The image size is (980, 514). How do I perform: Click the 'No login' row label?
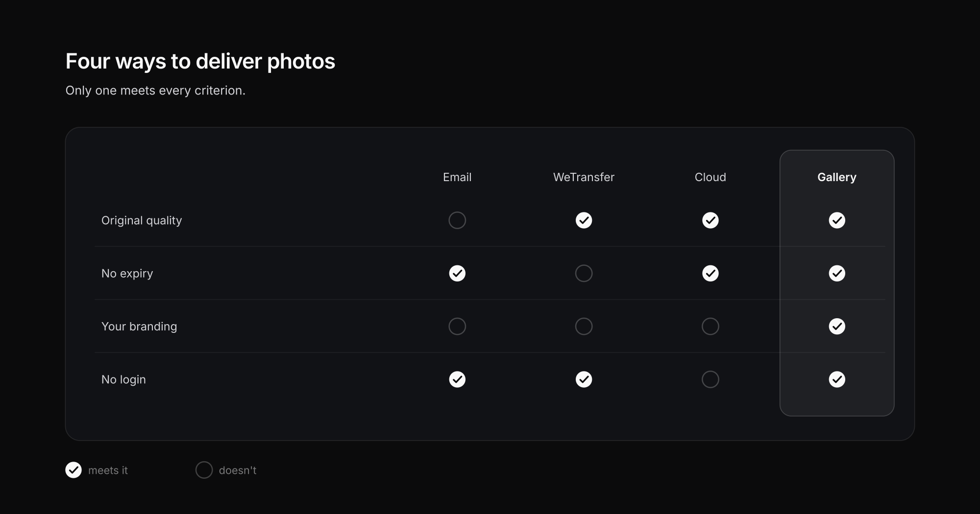coord(123,379)
